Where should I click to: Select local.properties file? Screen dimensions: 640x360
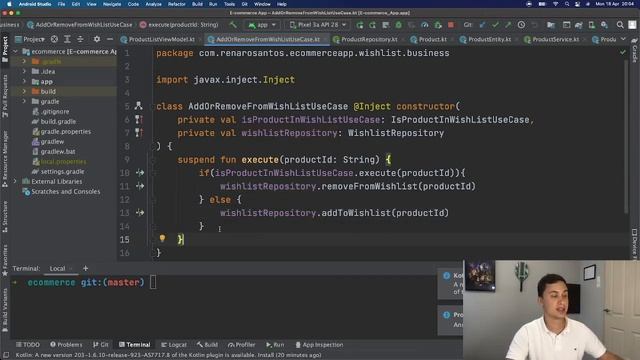pyautogui.click(x=59, y=162)
